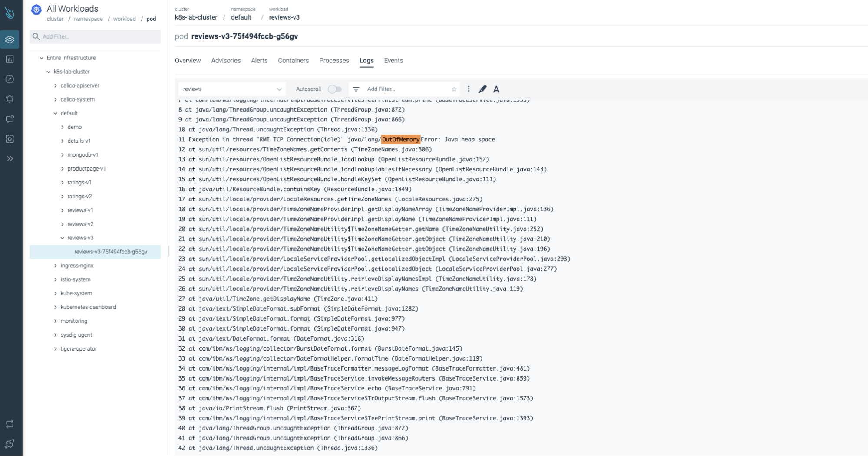Expand the sidebar using the double-arrow icon
This screenshot has width=868, height=456.
(x=10, y=158)
